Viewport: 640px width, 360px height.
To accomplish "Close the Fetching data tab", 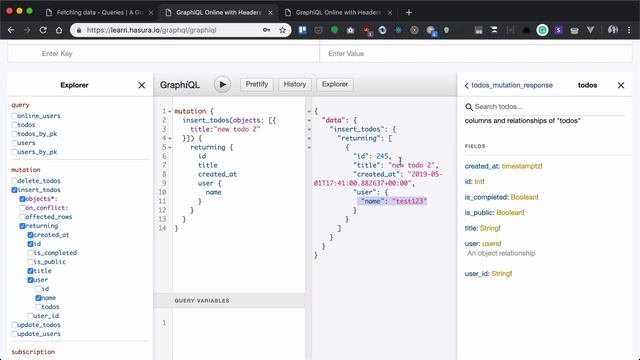I will pos(151,13).
